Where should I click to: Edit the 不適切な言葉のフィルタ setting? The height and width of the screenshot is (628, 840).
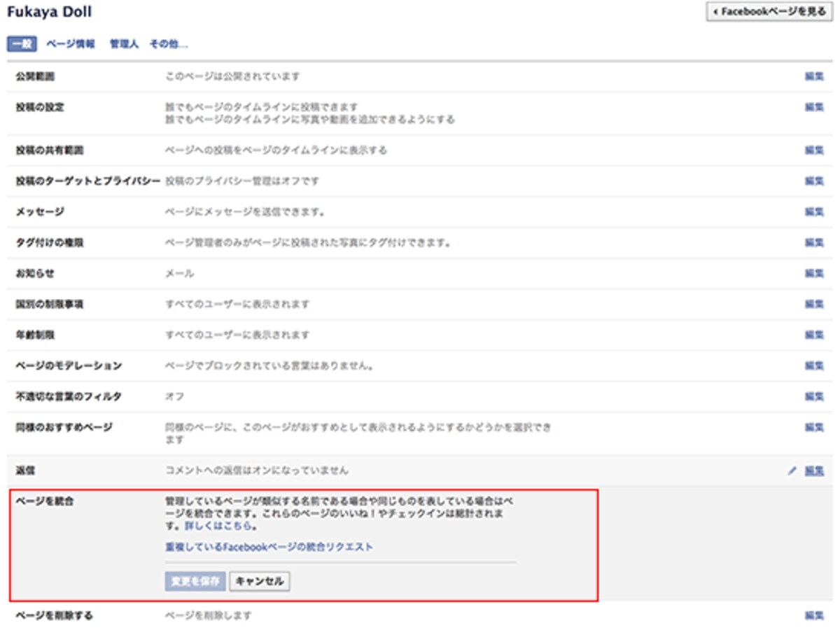(814, 397)
